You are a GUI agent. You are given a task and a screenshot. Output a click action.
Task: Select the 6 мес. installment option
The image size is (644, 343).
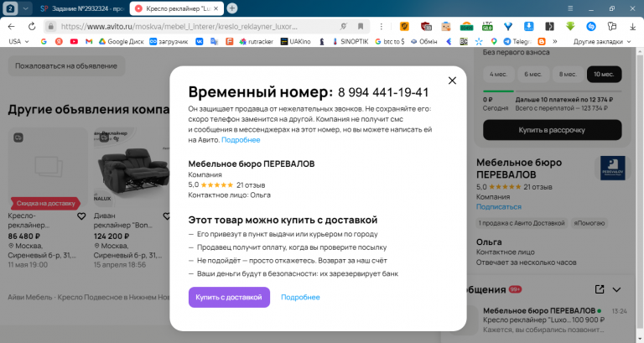tap(532, 75)
